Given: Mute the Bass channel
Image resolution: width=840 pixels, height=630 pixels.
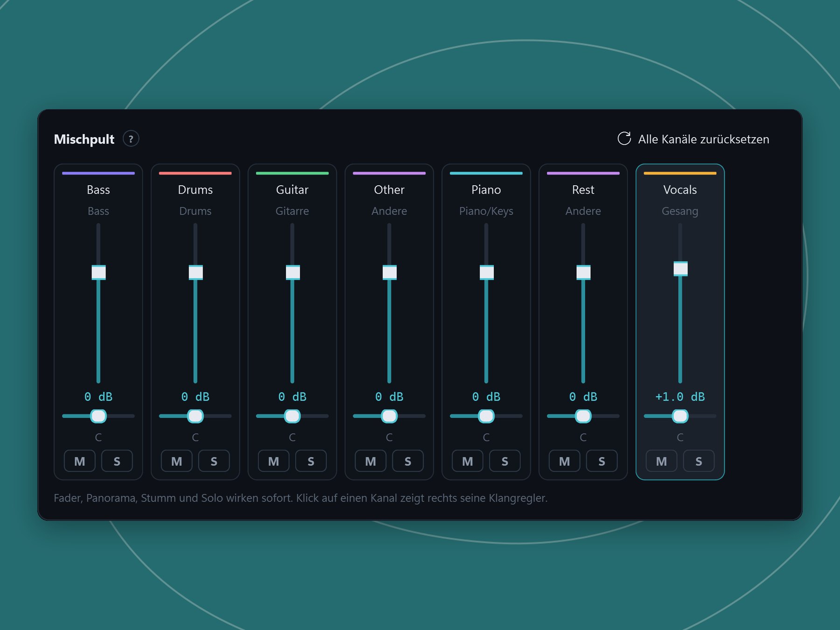Looking at the screenshot, I should (80, 461).
